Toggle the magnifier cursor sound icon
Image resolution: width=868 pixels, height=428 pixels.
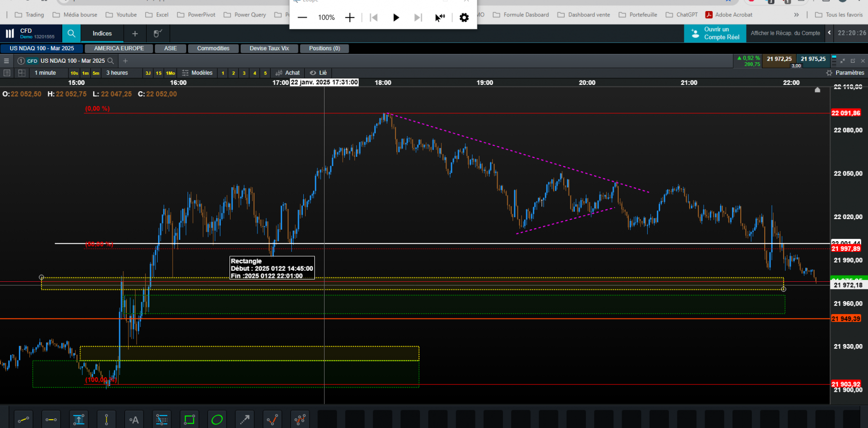point(440,18)
